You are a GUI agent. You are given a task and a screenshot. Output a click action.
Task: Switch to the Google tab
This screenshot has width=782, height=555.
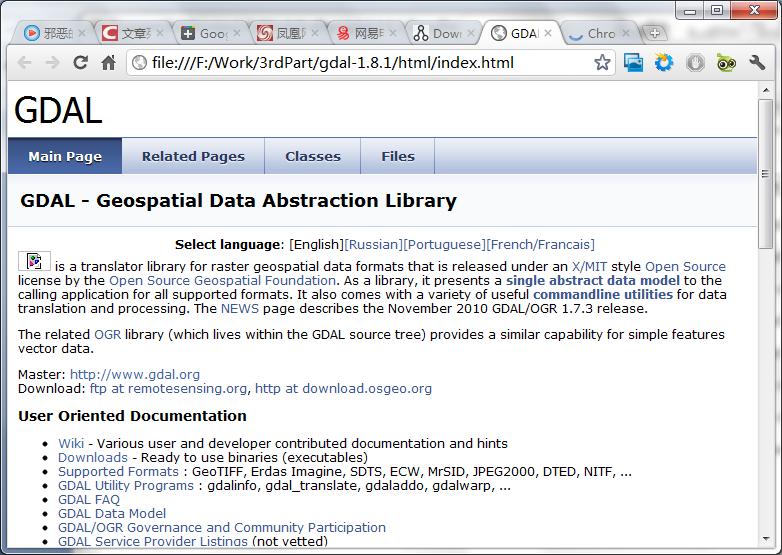point(210,33)
